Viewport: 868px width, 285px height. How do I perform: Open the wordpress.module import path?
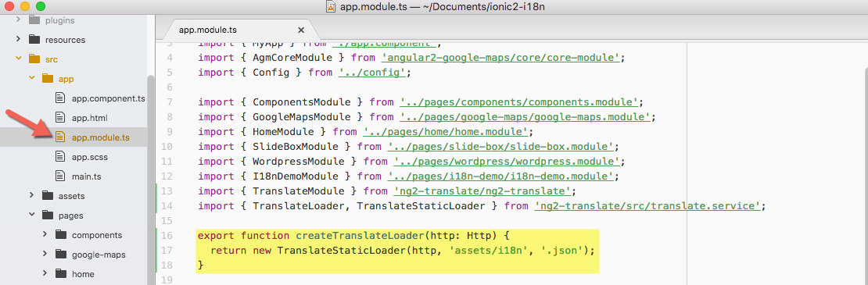pos(507,162)
